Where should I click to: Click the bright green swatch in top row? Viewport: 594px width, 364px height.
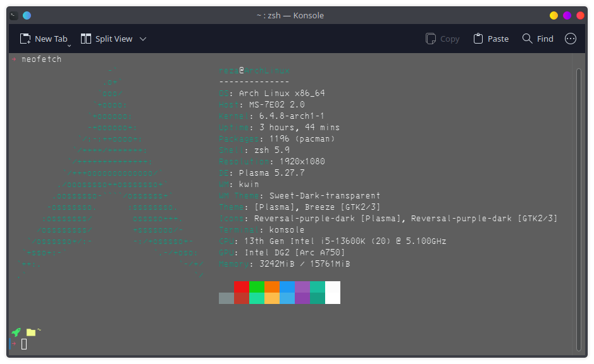click(x=257, y=287)
